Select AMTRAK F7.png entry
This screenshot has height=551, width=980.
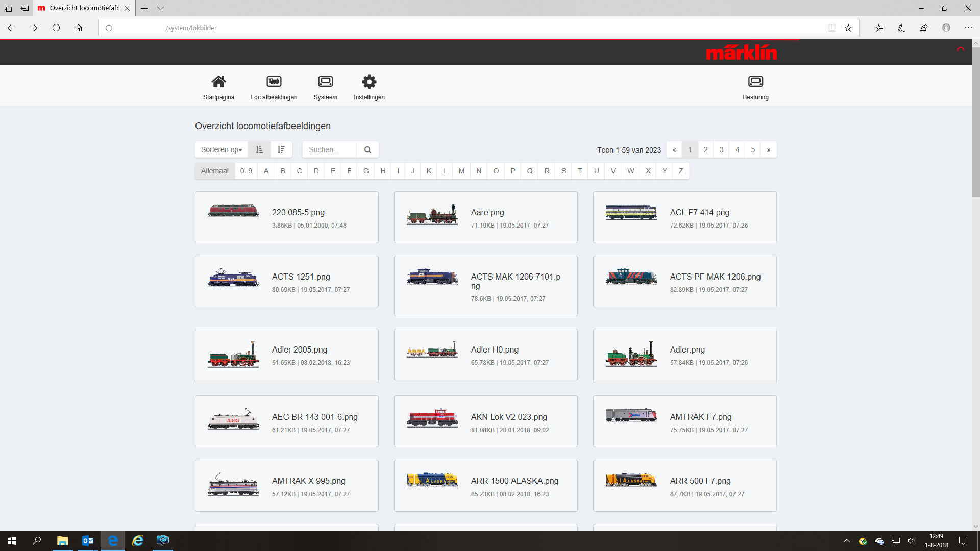coord(684,421)
